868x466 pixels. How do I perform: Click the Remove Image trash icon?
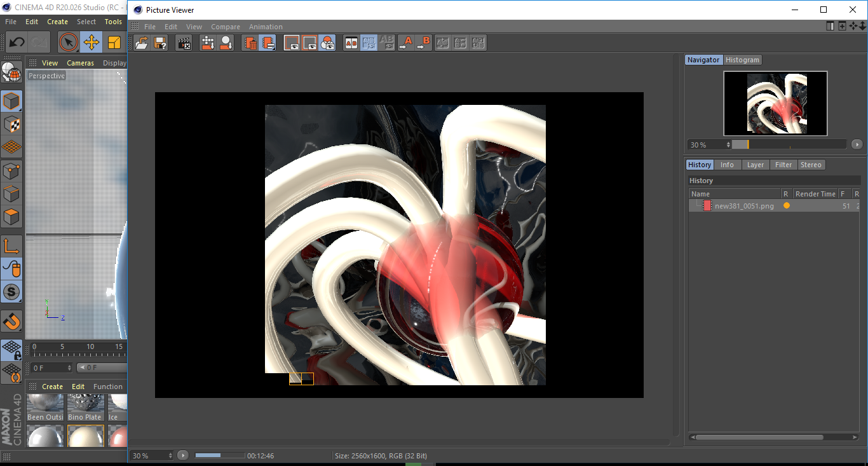point(250,43)
